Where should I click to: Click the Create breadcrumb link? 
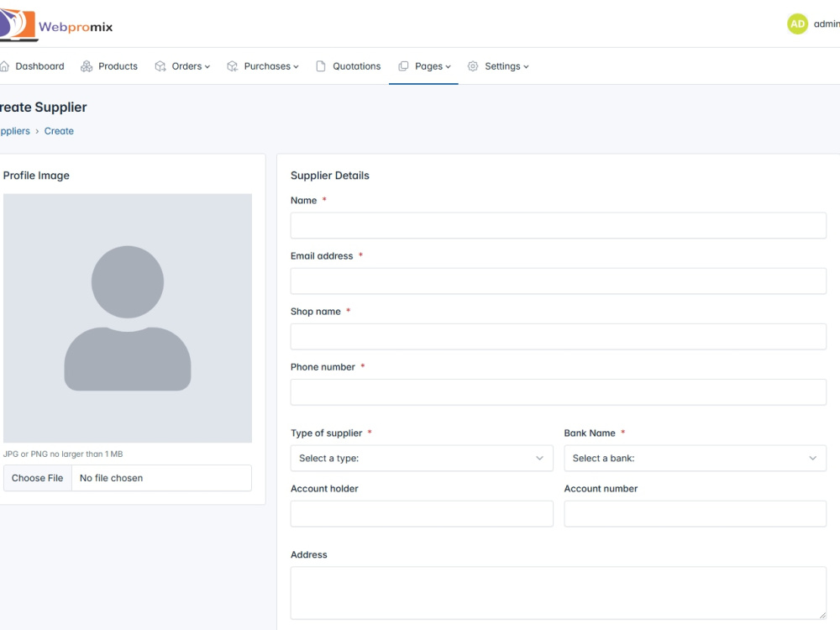tap(59, 131)
